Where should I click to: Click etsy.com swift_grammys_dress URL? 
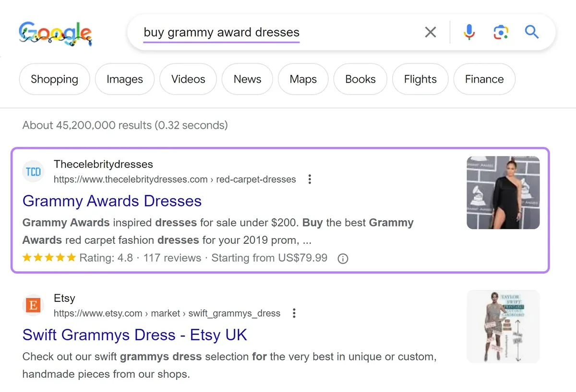pos(167,313)
